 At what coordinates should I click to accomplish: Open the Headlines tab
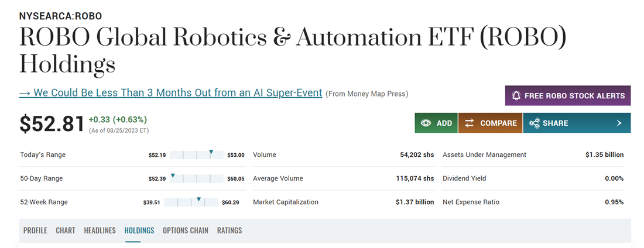coord(100,230)
